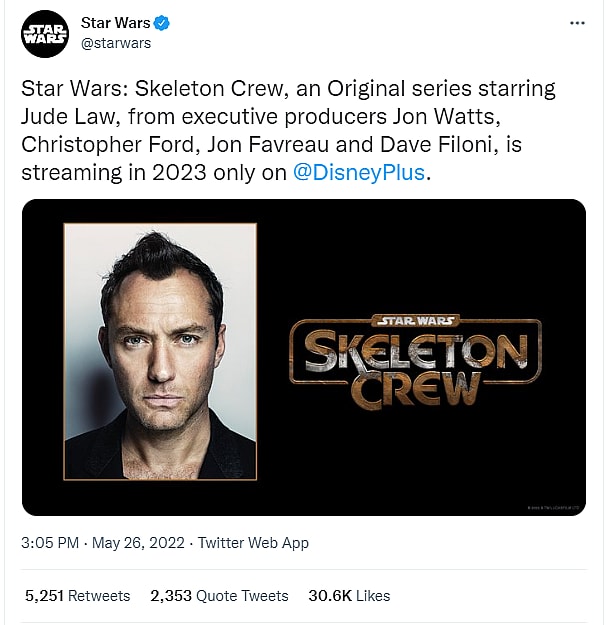This screenshot has height=625, width=608.
Task: Open the 3:05 PM timestamp link
Action: coord(50,543)
